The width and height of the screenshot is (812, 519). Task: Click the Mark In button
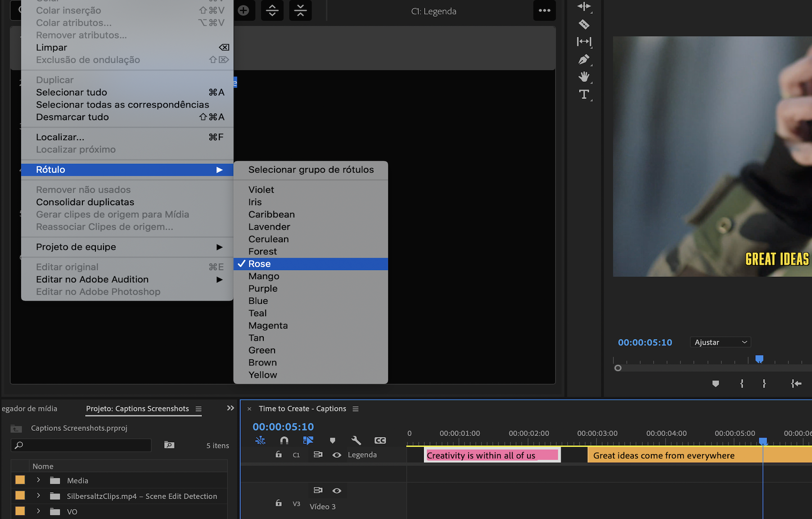(742, 384)
